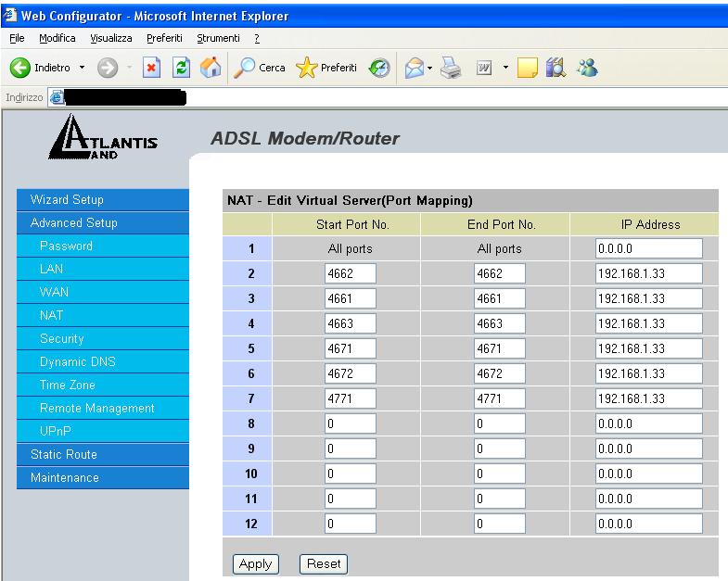Edit page with Word icon
The height and width of the screenshot is (581, 728).
(x=484, y=68)
